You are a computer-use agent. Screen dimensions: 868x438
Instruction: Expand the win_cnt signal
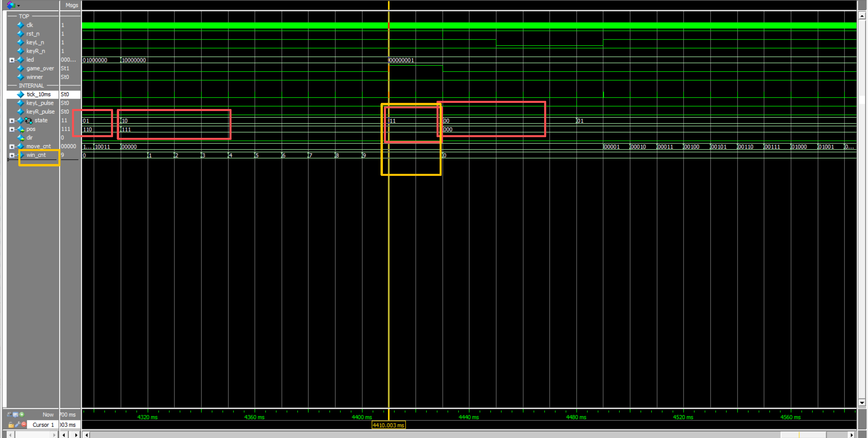coord(12,155)
